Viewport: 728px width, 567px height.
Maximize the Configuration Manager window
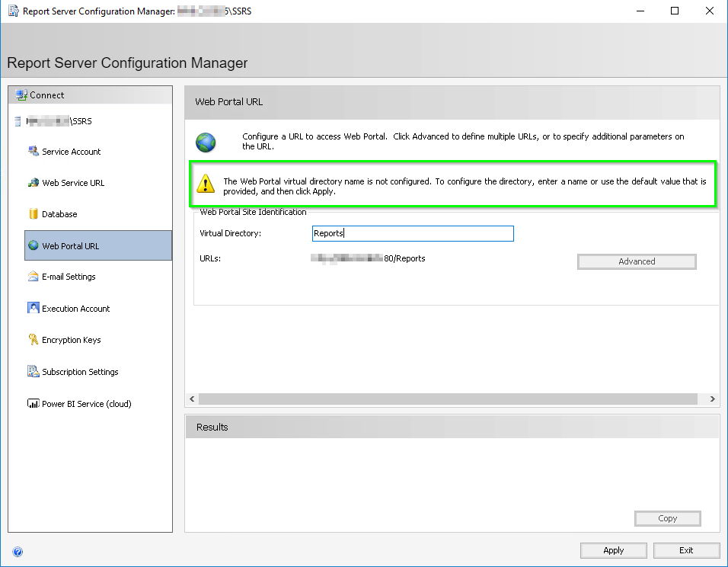point(675,11)
